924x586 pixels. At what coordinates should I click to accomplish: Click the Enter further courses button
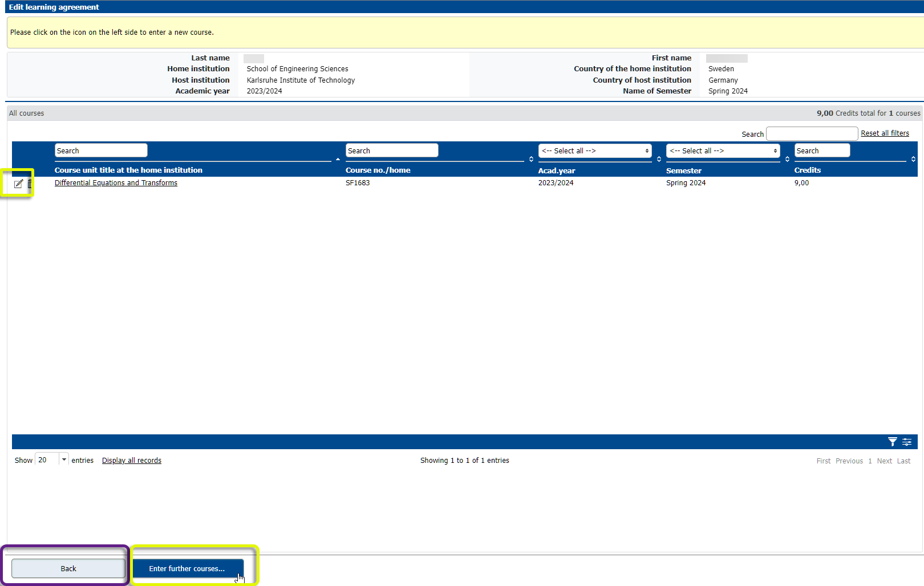click(x=188, y=568)
